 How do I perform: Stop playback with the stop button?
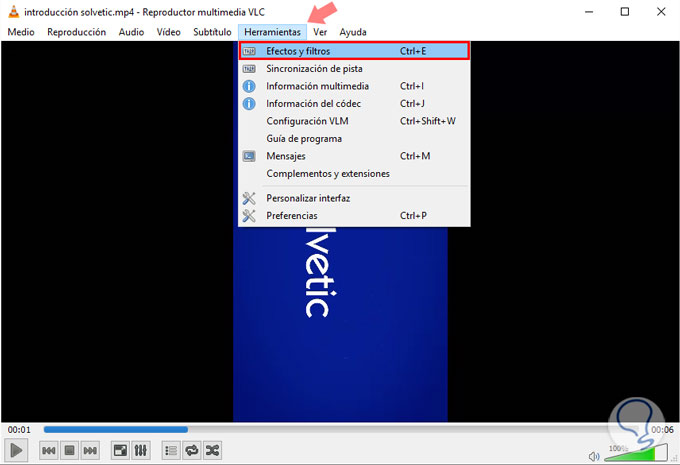pyautogui.click(x=69, y=451)
